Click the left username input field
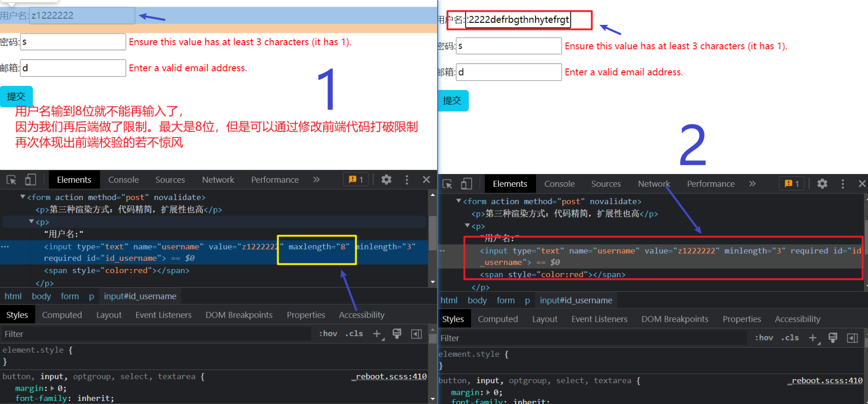The image size is (868, 404). pos(82,16)
